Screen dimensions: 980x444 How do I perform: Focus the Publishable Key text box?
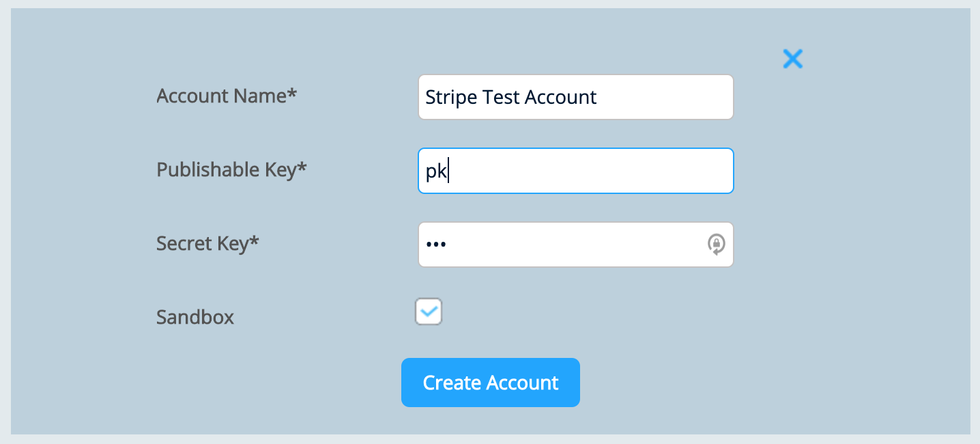tap(575, 170)
